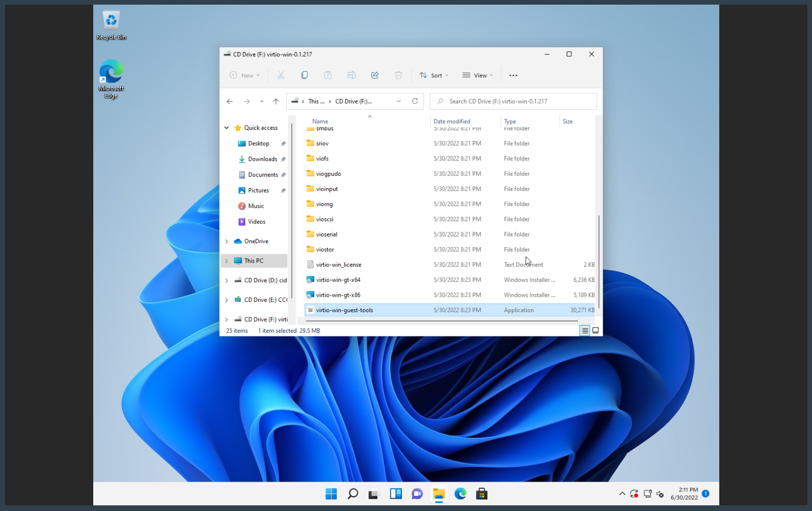Collapse the Quick access tree node
Screen dimensions: 812x511
tap(227, 128)
